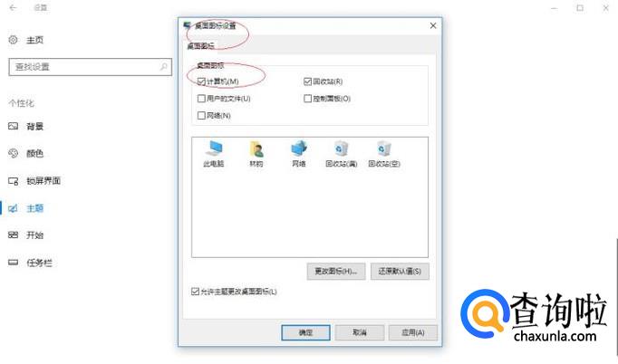This screenshot has width=618, height=364.
Task: Toggle the Recycle Bin (回收站) checkbox
Action: tap(307, 81)
